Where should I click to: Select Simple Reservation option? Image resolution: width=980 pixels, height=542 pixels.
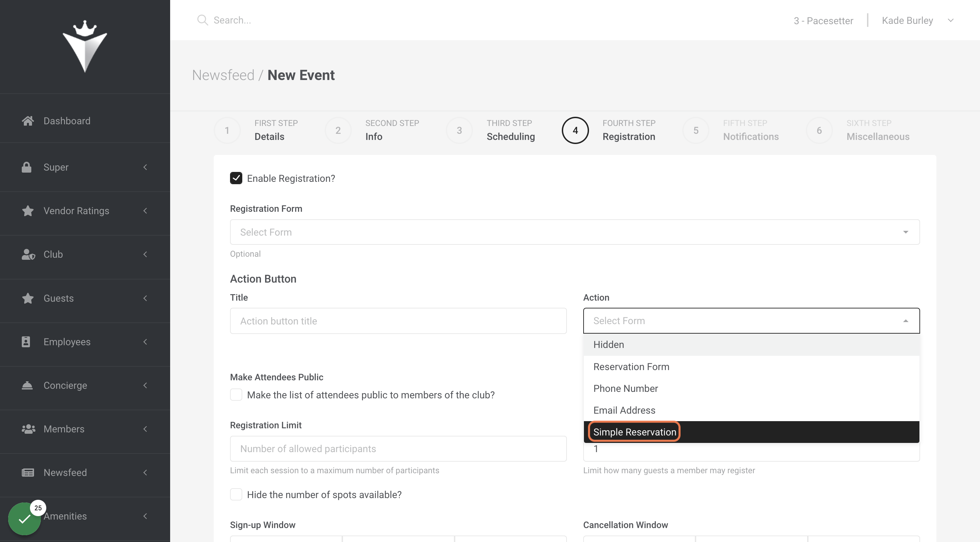pyautogui.click(x=751, y=432)
